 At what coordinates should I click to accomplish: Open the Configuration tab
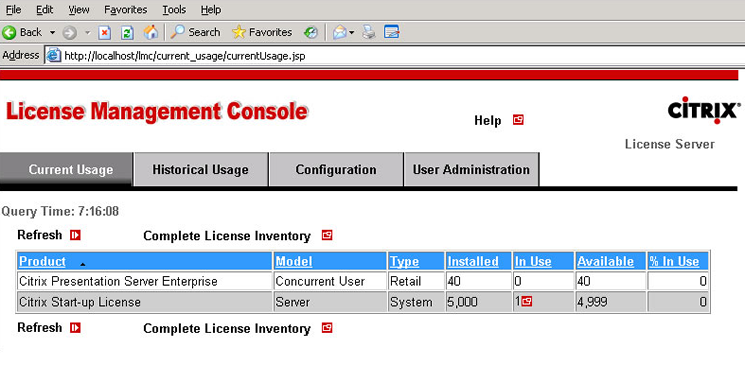tap(336, 170)
